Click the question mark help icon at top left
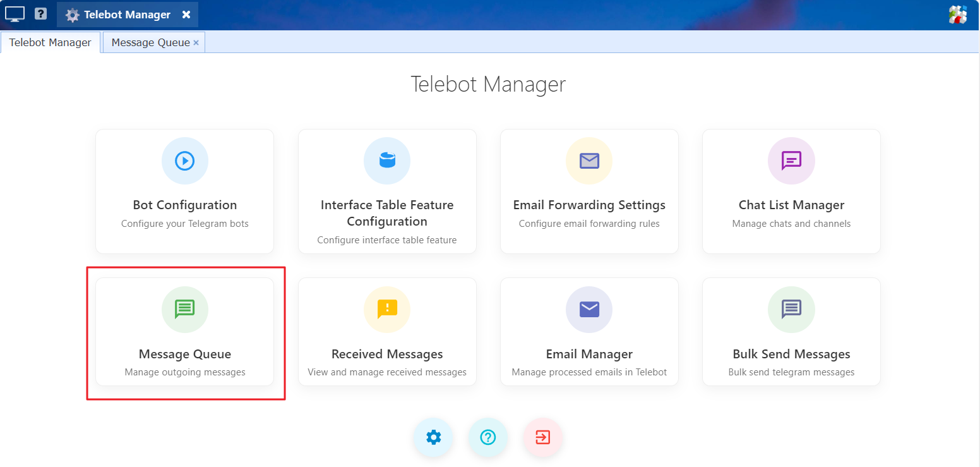 coord(40,13)
